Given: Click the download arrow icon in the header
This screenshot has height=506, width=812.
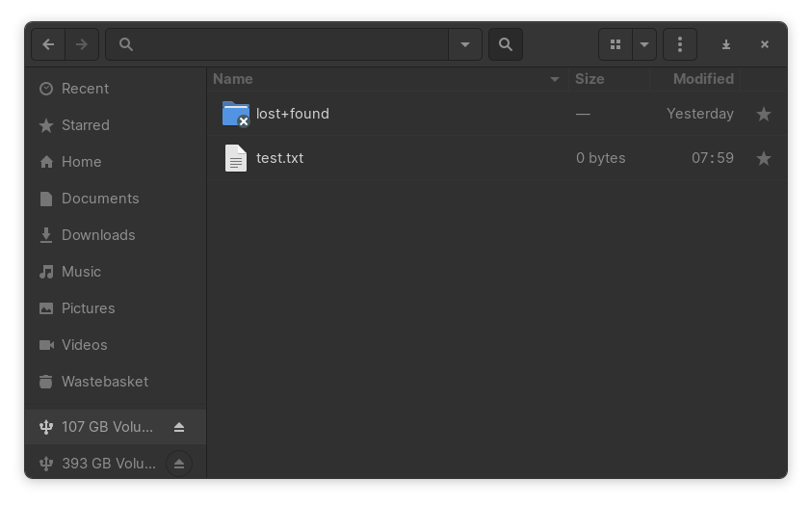Looking at the screenshot, I should pos(726,44).
